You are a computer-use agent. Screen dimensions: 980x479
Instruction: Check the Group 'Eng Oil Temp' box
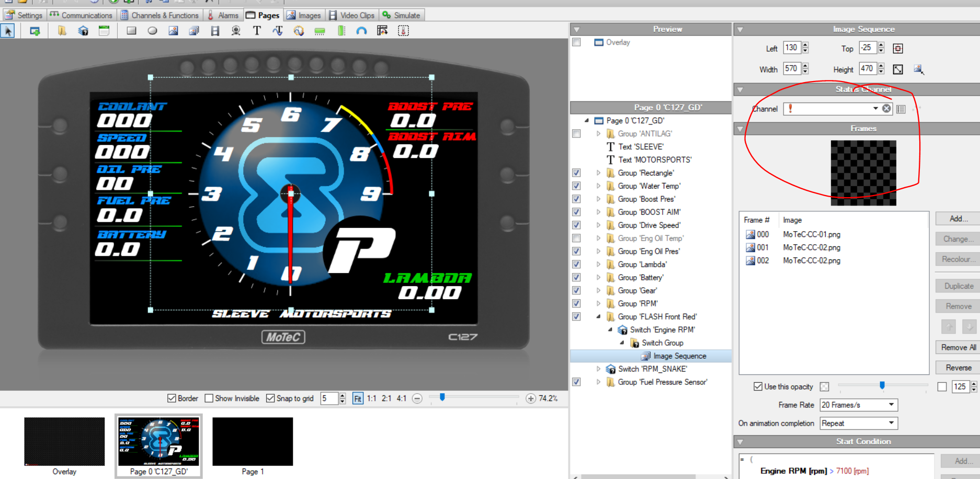[576, 238]
